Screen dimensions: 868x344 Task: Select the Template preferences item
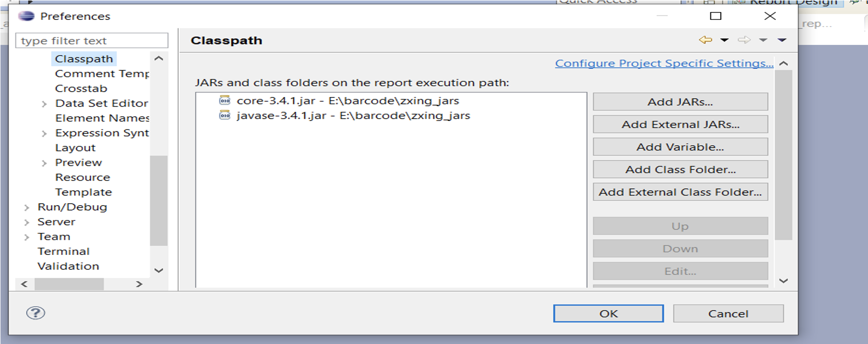84,192
